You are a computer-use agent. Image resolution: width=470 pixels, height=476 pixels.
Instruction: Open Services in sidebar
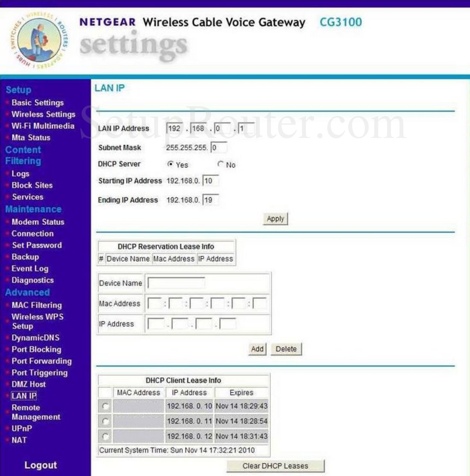pyautogui.click(x=28, y=197)
